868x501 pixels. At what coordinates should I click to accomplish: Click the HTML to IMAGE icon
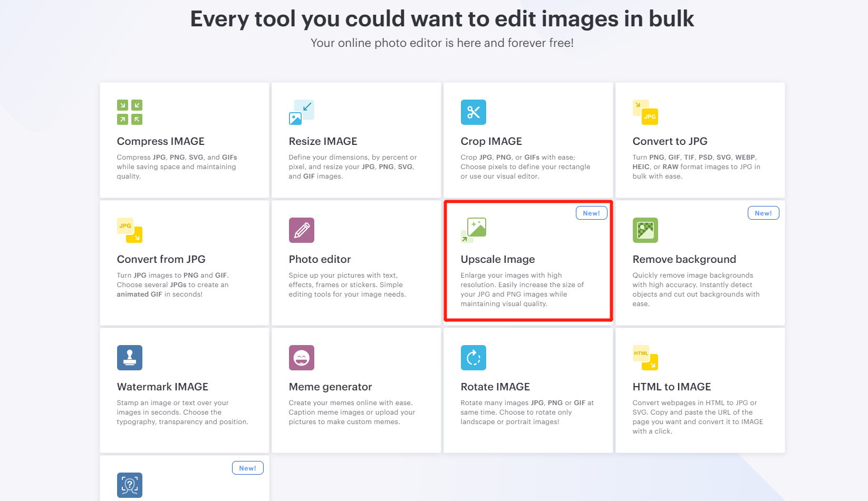tap(645, 358)
